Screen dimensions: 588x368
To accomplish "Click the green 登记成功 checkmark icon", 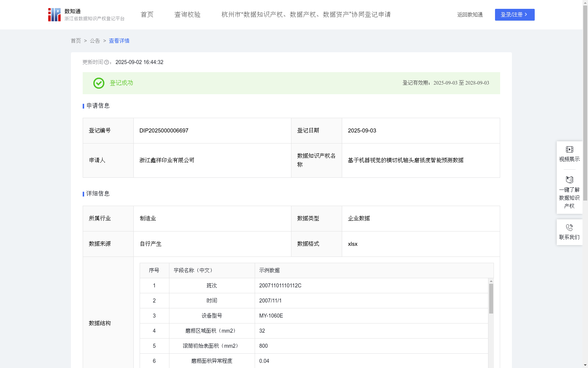I will tap(98, 83).
